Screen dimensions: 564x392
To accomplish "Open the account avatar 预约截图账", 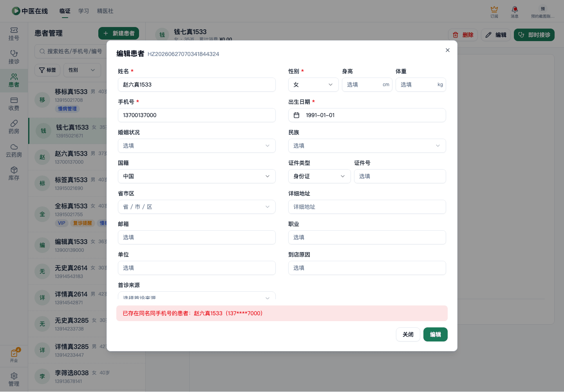I will (x=542, y=12).
